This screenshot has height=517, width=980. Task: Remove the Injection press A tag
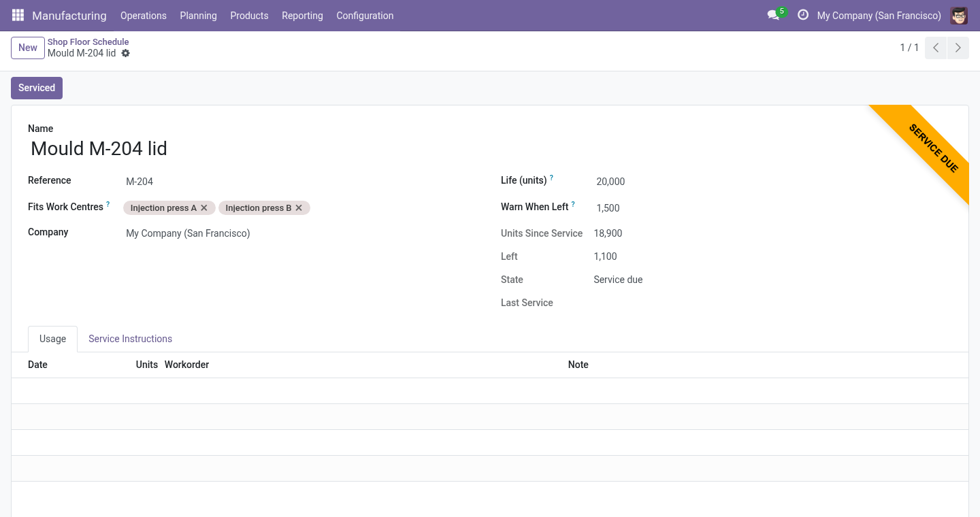(x=204, y=208)
